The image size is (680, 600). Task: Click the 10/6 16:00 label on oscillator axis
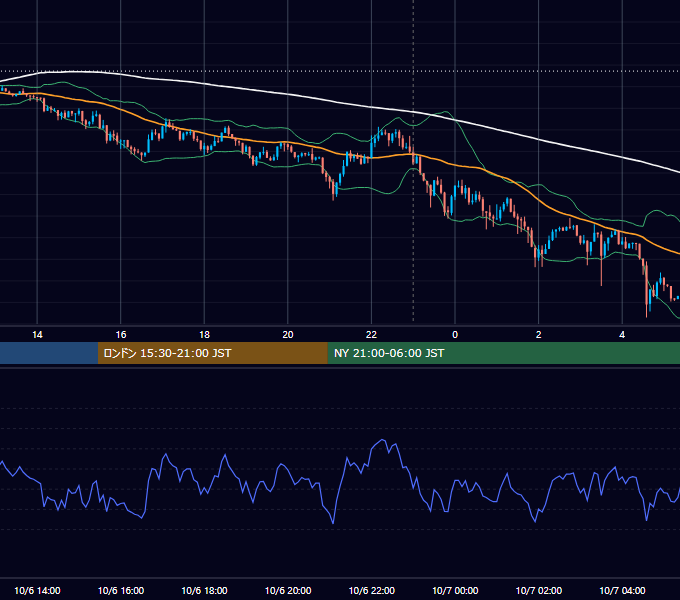[x=121, y=590]
